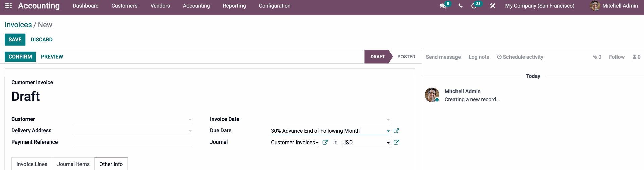Click the phone call icon
The image size is (644, 170).
tap(460, 6)
